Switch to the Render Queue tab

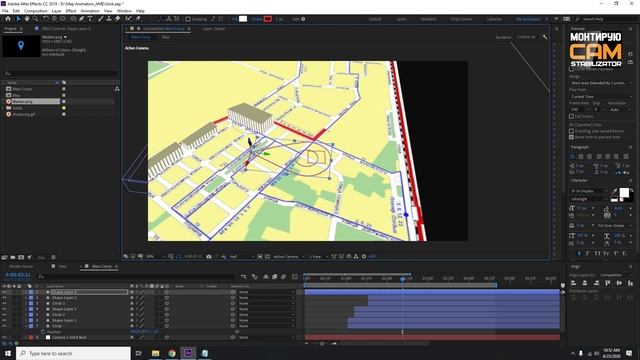pyautogui.click(x=21, y=266)
